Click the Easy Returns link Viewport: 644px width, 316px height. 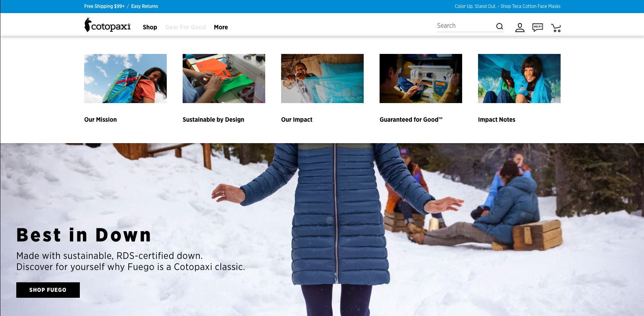click(x=145, y=6)
